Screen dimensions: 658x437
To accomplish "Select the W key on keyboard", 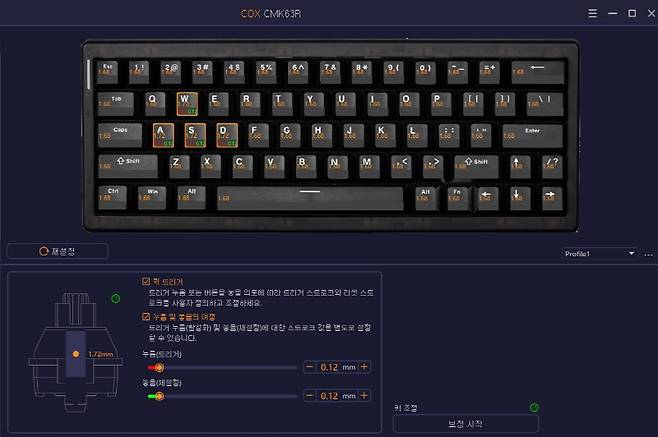I will pyautogui.click(x=187, y=104).
